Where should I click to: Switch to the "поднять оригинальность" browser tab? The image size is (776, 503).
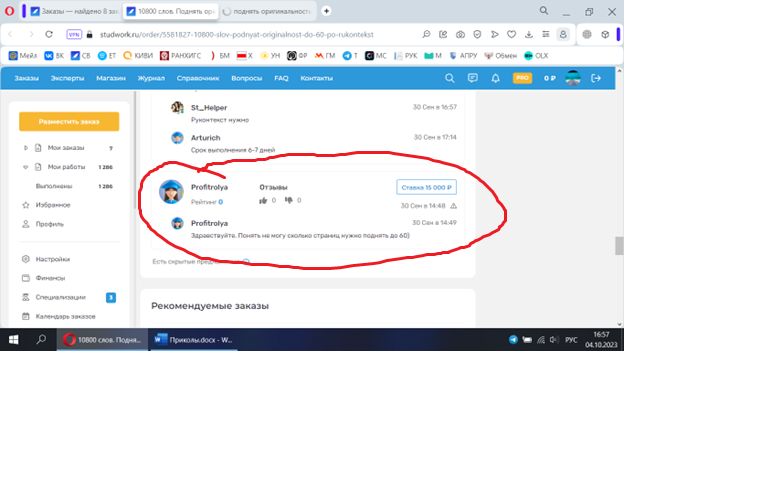point(266,11)
